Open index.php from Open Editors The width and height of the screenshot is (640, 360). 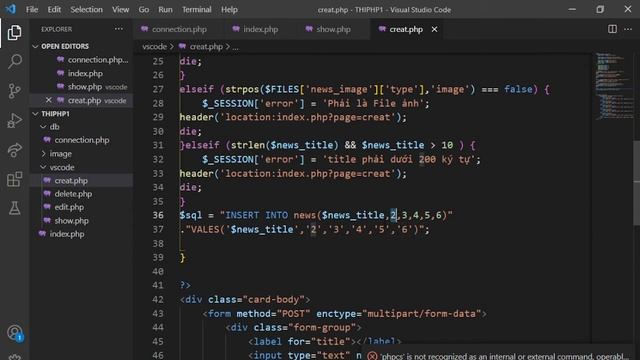85,73
